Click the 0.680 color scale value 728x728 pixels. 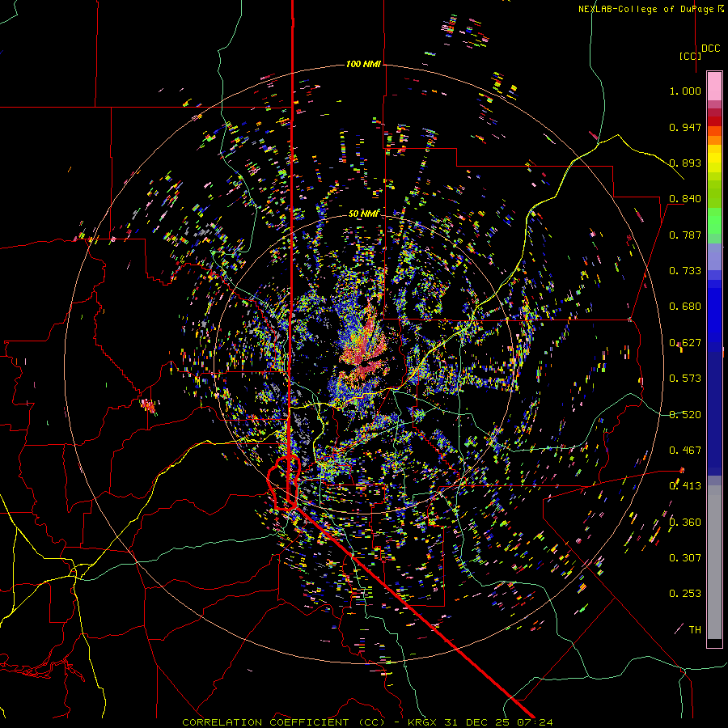tap(685, 307)
